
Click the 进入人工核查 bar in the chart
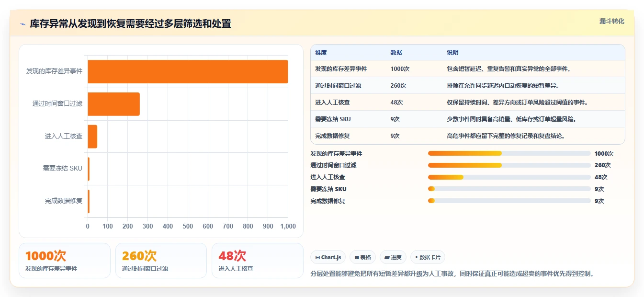pos(92,137)
